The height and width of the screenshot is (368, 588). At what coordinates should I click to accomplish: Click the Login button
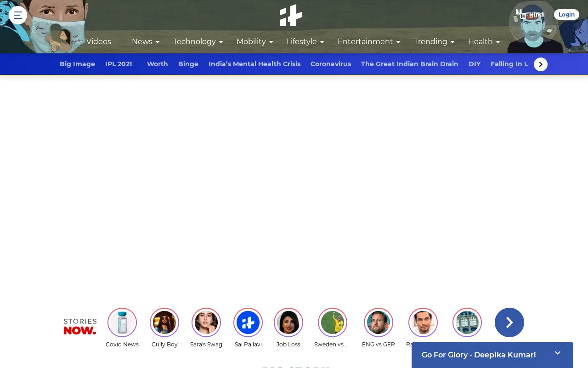point(566,14)
